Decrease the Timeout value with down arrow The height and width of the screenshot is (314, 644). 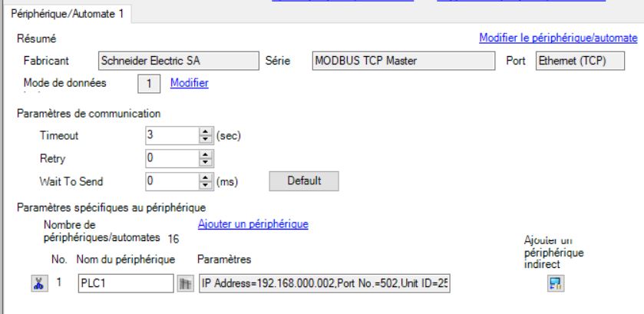point(207,139)
